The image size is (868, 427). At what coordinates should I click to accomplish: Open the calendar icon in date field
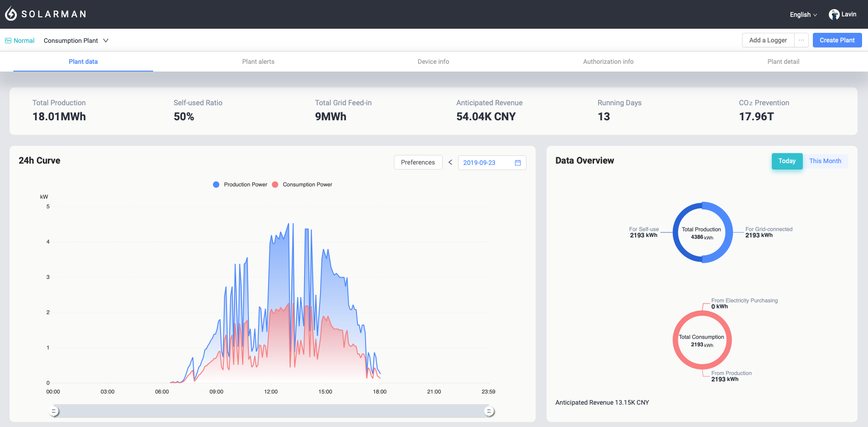(518, 163)
